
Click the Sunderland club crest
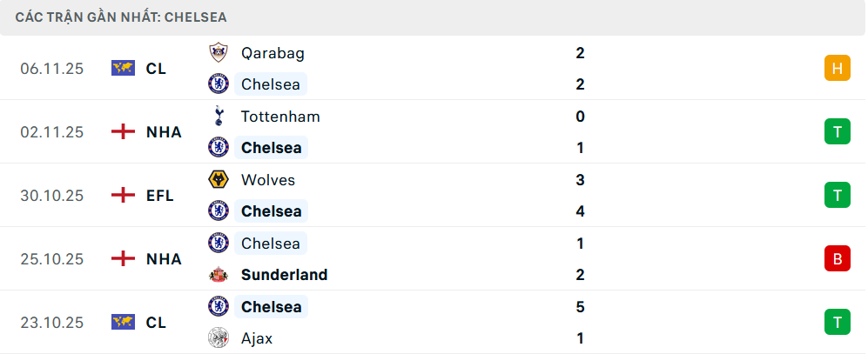pyautogui.click(x=218, y=275)
